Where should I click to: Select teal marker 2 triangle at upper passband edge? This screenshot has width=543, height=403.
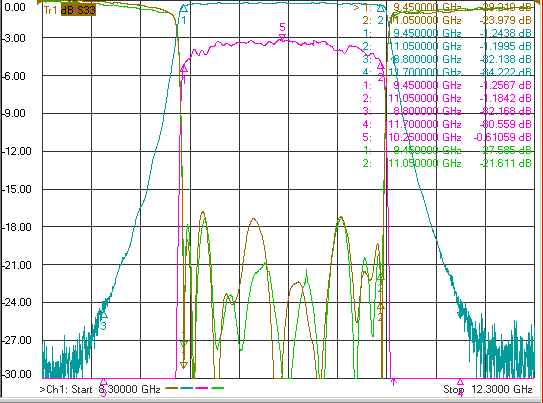click(381, 9)
